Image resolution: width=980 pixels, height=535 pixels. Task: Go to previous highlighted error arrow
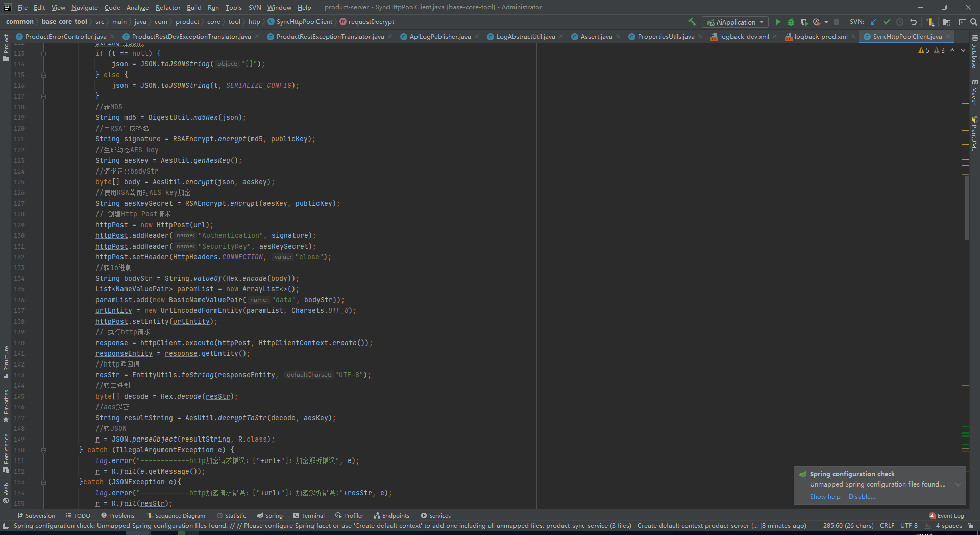tap(952, 50)
